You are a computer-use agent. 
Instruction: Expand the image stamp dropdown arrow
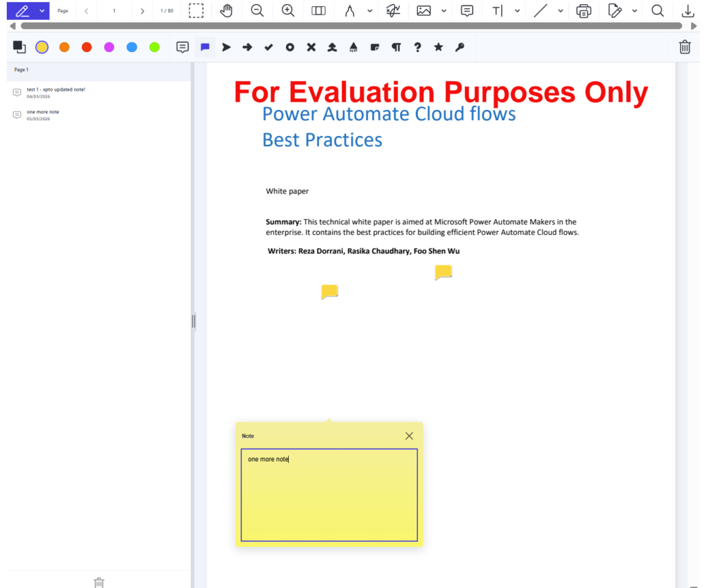(443, 11)
